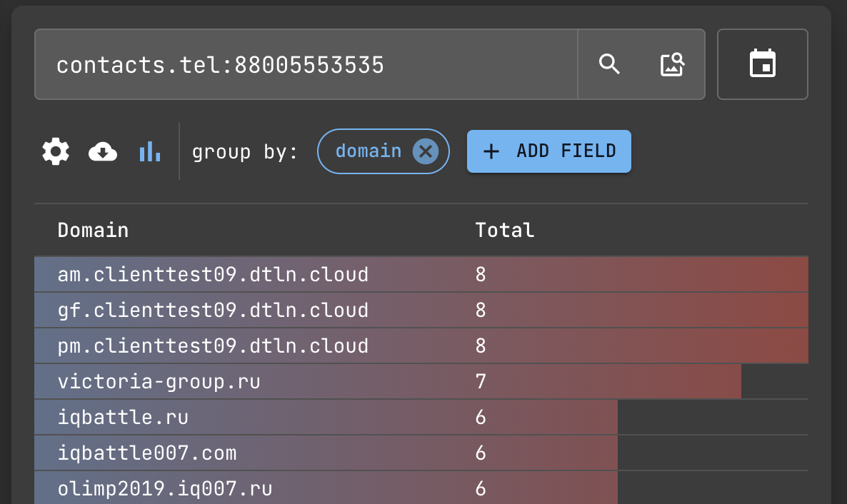Open the image search icon

pos(672,64)
